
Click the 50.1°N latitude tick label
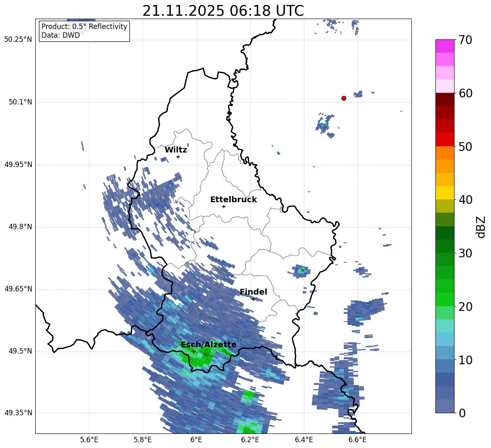(x=20, y=102)
